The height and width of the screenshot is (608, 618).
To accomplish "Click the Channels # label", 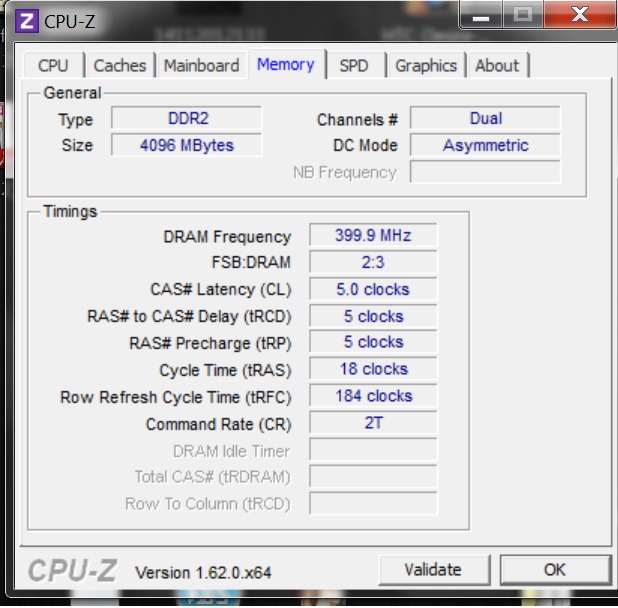I will pyautogui.click(x=357, y=120).
